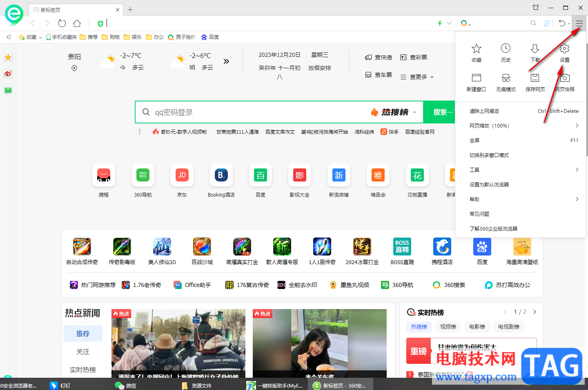
Task: Select 切换到多窗口模式 menu entry
Action: [x=521, y=155]
